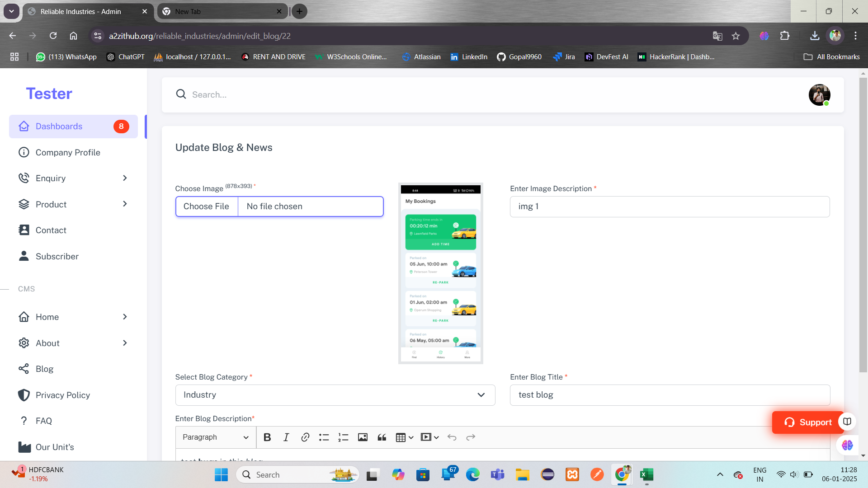Insert block quote in editor
This screenshot has width=868, height=488.
coord(382,437)
